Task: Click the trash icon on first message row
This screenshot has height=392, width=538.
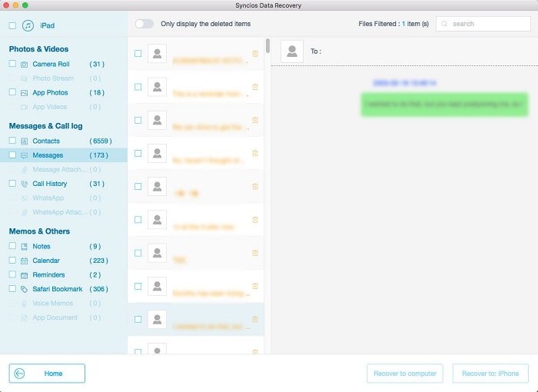Action: point(255,54)
